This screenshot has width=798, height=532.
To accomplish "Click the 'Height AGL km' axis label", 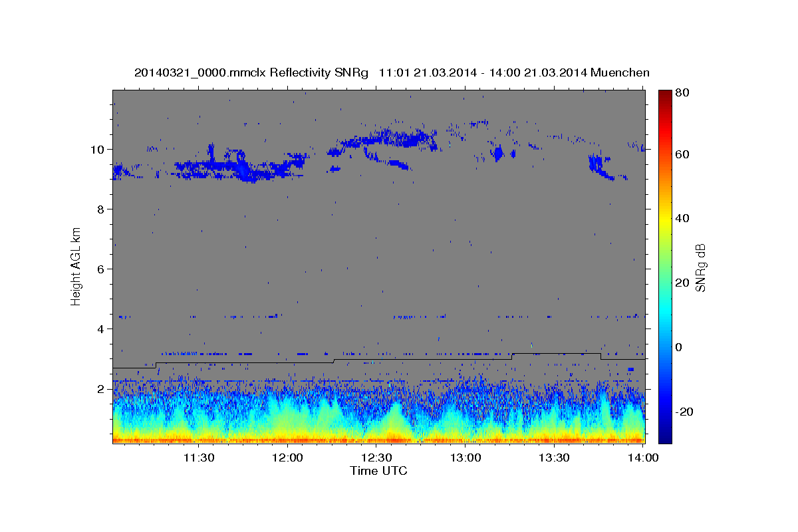I will [x=76, y=267].
